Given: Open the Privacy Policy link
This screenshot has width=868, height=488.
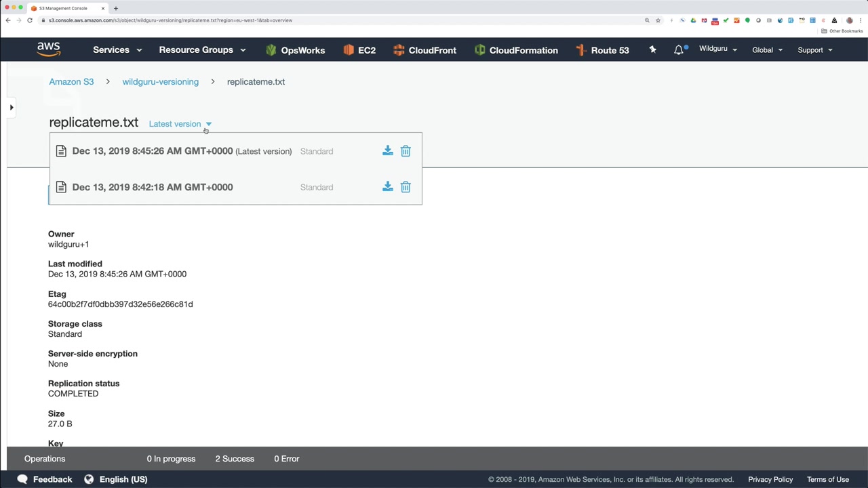Looking at the screenshot, I should click(770, 479).
